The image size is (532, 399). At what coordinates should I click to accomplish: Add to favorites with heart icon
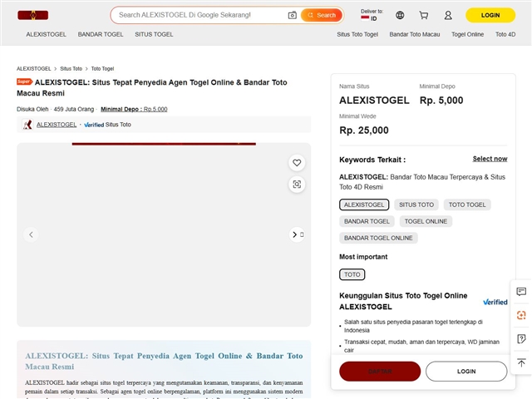[297, 163]
